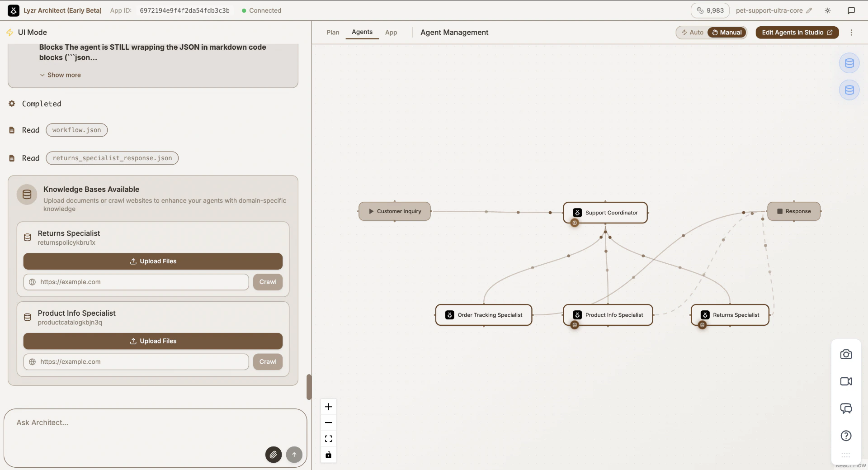Zoom into the canvas with the plus icon
Image resolution: width=868 pixels, height=470 pixels.
328,406
